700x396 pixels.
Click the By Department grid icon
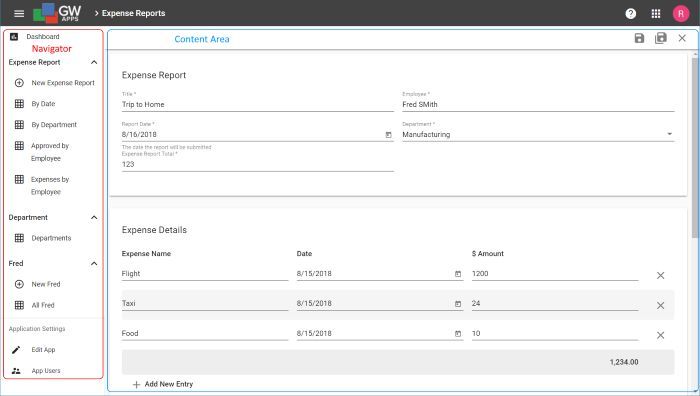click(19, 125)
